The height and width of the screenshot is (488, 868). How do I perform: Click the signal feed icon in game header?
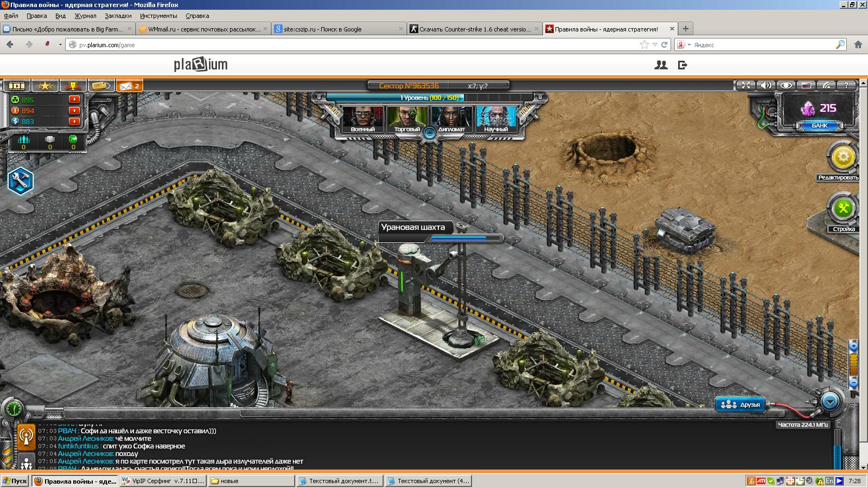[826, 85]
